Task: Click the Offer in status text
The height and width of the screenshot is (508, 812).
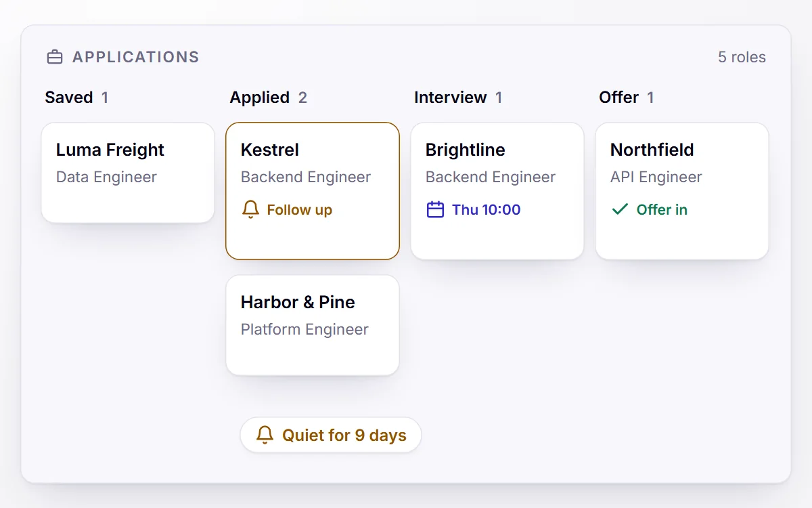Action: click(662, 210)
